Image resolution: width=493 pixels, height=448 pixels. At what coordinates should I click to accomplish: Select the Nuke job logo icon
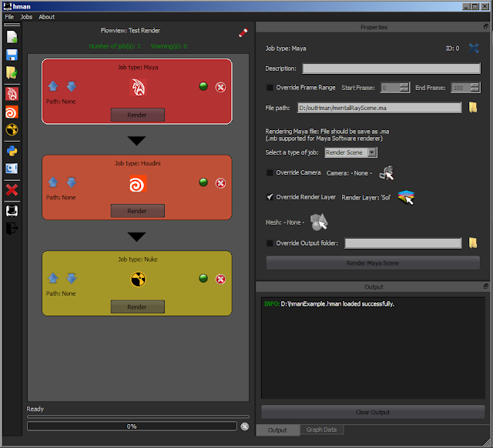pyautogui.click(x=138, y=279)
